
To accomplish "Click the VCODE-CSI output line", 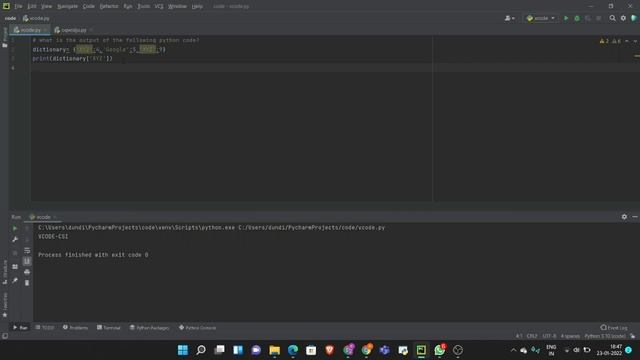I will 53,236.
